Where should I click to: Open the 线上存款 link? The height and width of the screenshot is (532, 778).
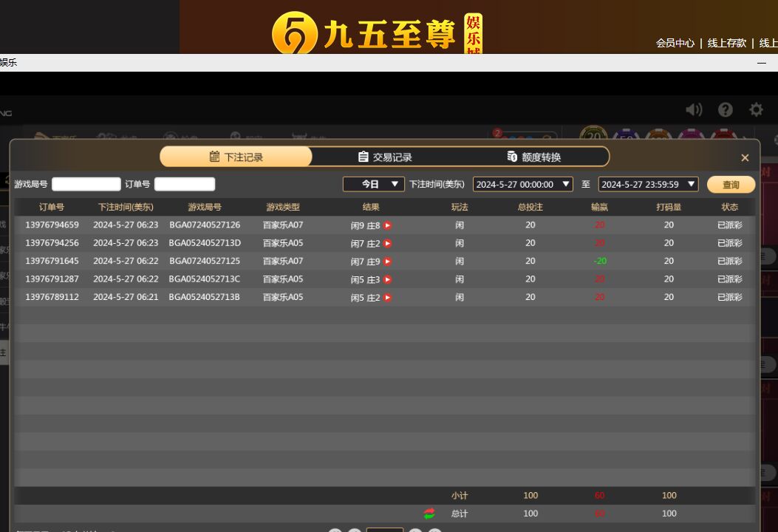(x=726, y=43)
